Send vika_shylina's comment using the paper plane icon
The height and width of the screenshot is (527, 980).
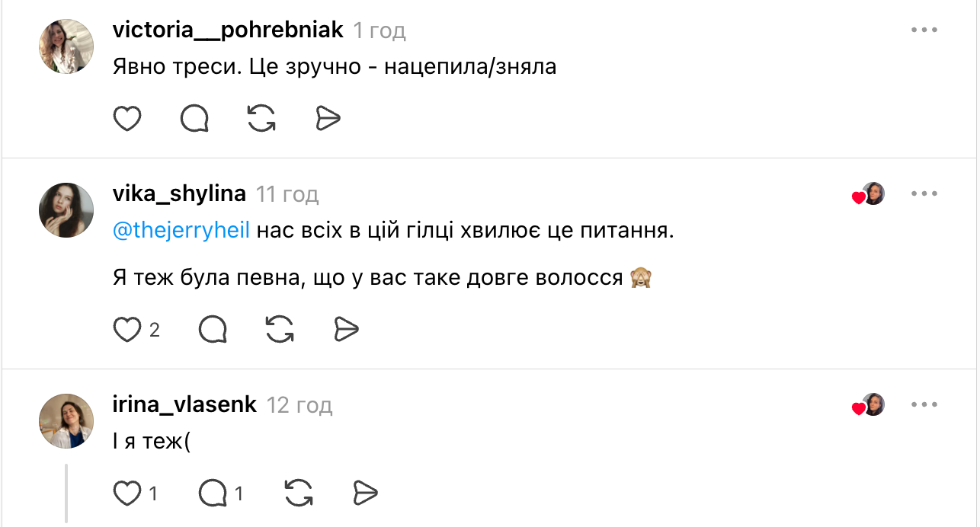coord(347,330)
